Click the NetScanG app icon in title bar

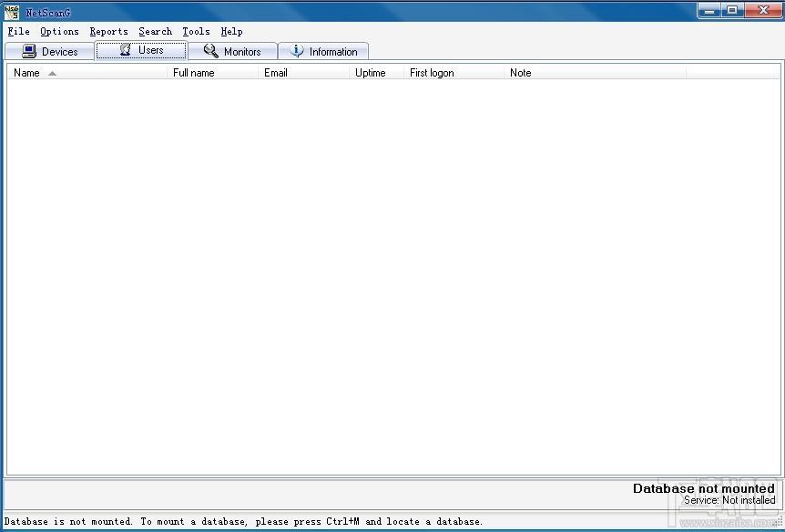click(x=12, y=12)
